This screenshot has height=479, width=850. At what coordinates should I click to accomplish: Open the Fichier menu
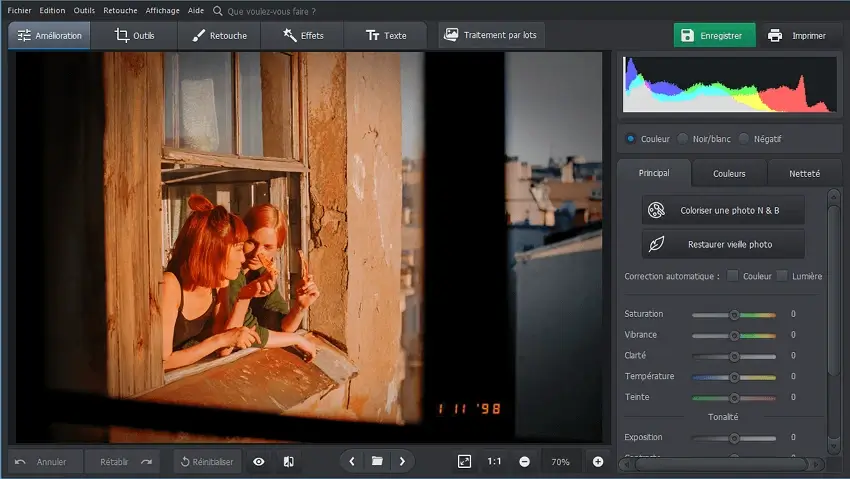[x=19, y=10]
